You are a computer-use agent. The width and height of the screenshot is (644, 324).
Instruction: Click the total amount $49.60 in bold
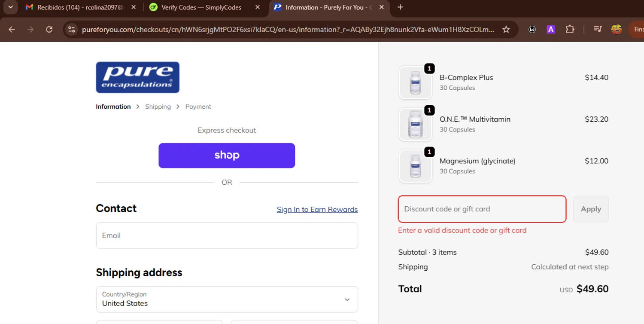[592, 289]
